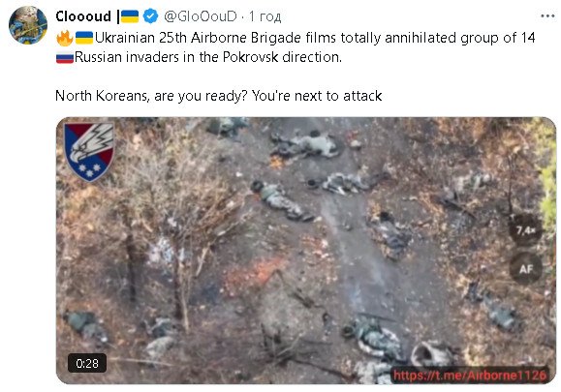Click 'You're next to attack' text
The width and height of the screenshot is (561, 392).
click(317, 96)
